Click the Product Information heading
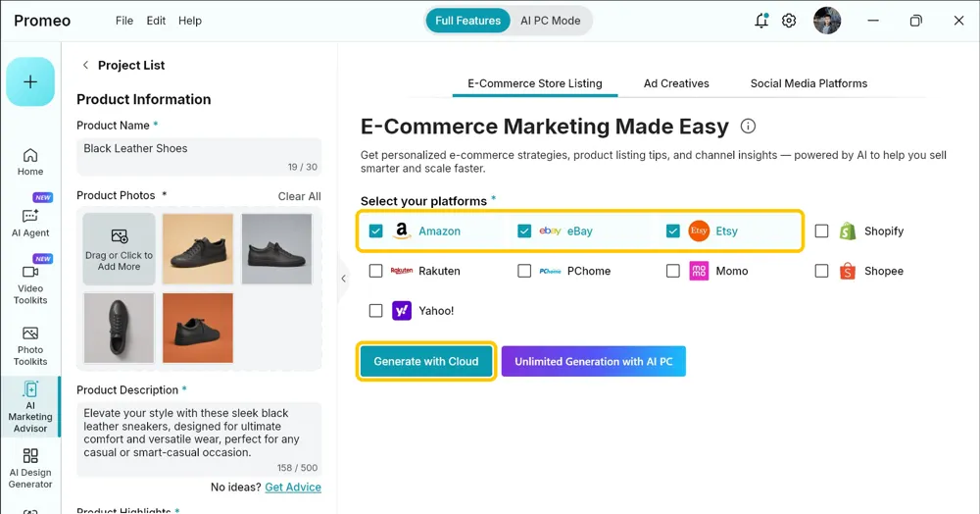Viewport: 980px width, 514px height. click(x=144, y=99)
